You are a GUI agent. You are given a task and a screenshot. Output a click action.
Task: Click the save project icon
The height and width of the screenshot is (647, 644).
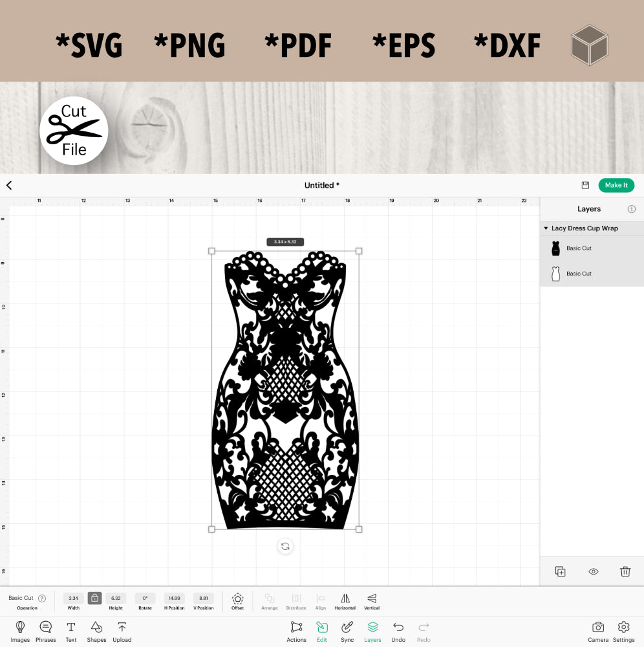(x=585, y=185)
